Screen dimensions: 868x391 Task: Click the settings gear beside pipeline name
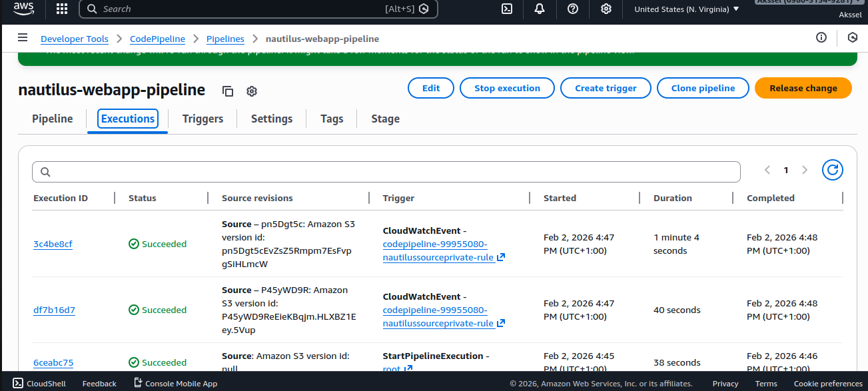(x=252, y=91)
